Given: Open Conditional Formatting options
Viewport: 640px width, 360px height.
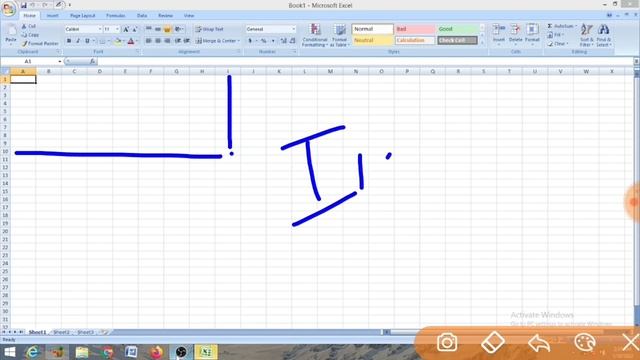Looking at the screenshot, I should tap(315, 36).
